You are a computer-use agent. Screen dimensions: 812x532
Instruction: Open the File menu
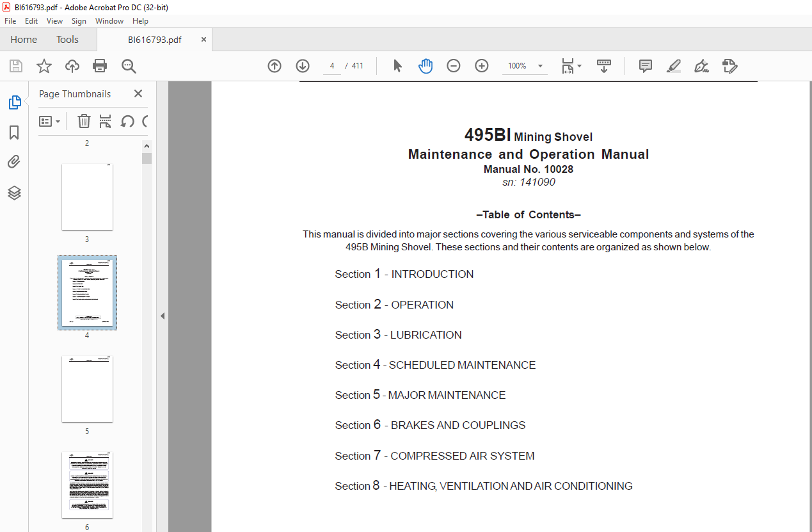coord(10,21)
